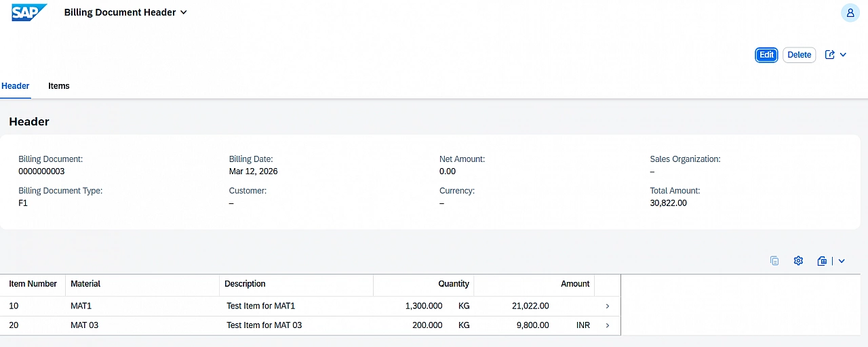Click the SAP logo
The image size is (868, 347).
coord(29,12)
